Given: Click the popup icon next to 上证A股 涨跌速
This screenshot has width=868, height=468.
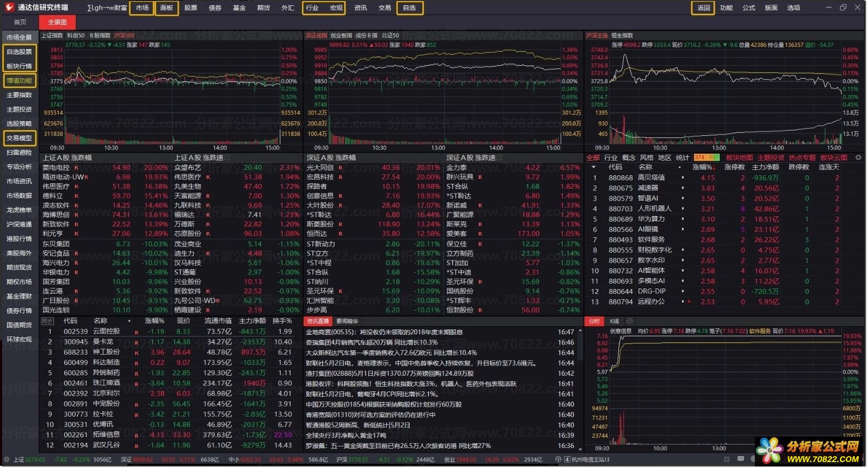Looking at the screenshot, I should [x=228, y=157].
